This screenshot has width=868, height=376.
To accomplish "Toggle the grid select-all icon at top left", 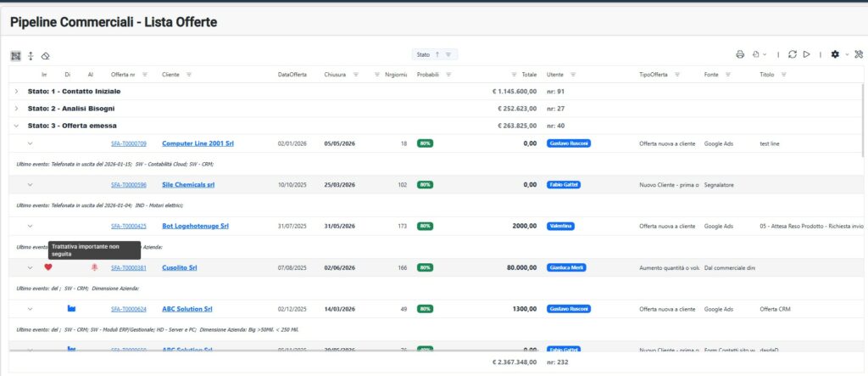I will (x=16, y=56).
